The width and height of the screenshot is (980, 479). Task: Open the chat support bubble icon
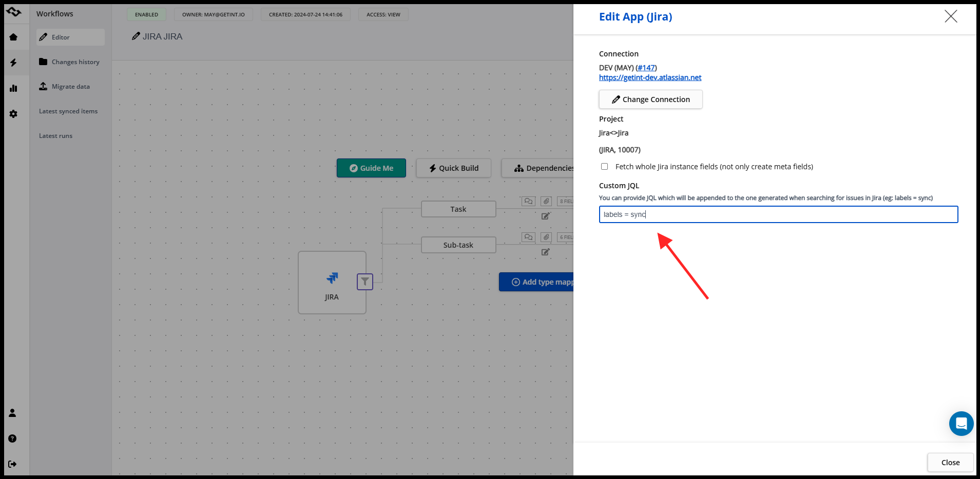[961, 424]
